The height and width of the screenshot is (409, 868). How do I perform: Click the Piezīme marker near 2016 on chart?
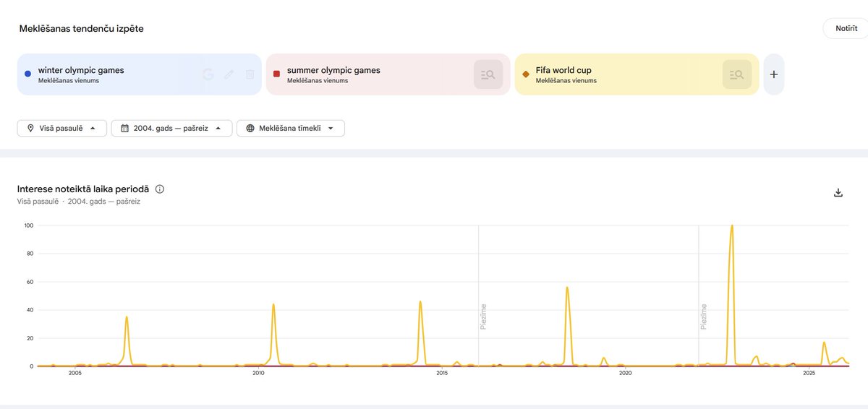483,317
